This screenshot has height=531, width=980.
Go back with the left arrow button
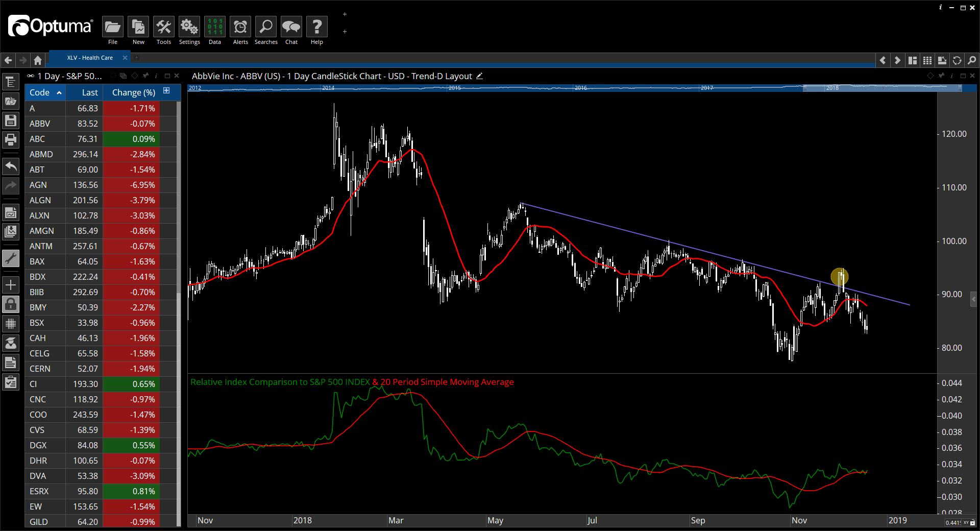(8, 60)
